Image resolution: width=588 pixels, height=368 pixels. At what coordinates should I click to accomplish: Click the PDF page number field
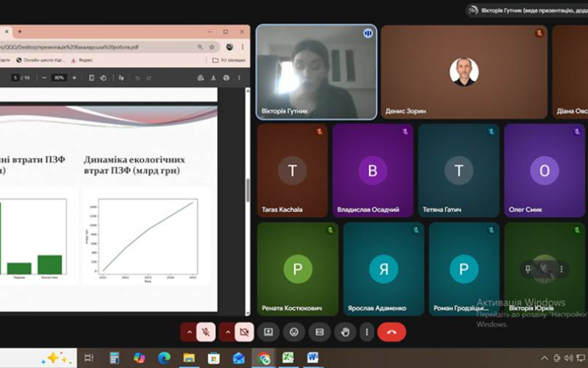[15, 78]
